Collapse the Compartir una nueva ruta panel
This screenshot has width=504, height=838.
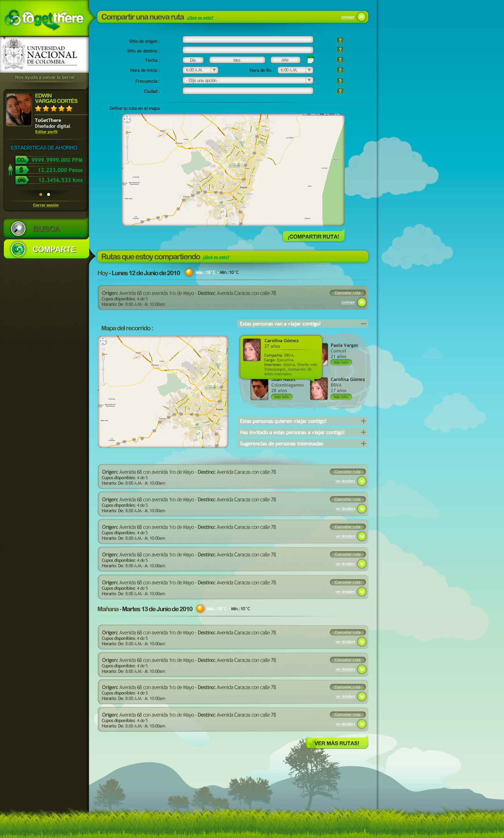(x=361, y=17)
